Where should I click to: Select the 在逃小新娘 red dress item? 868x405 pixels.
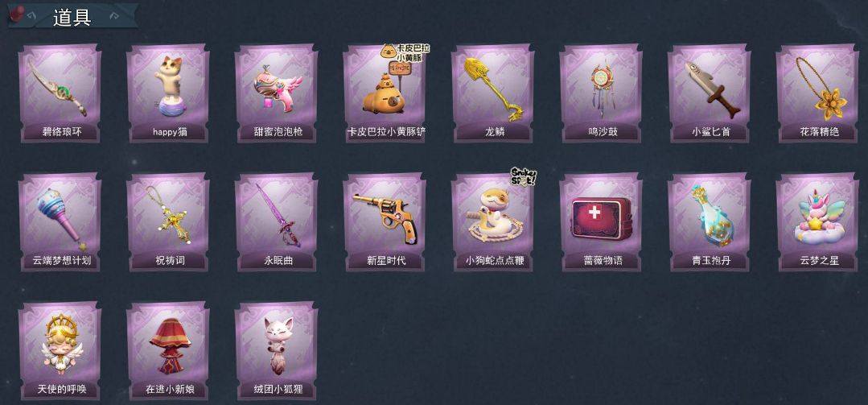click(x=168, y=351)
